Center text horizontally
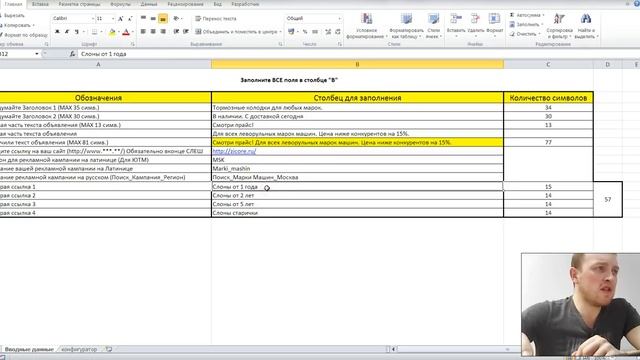The width and height of the screenshot is (640, 360). click(153, 31)
